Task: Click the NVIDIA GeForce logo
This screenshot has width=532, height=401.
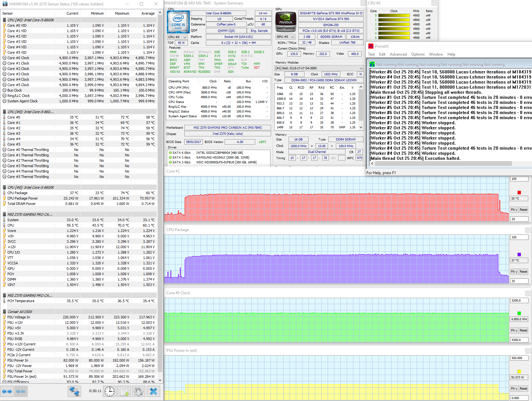Action: click(286, 22)
